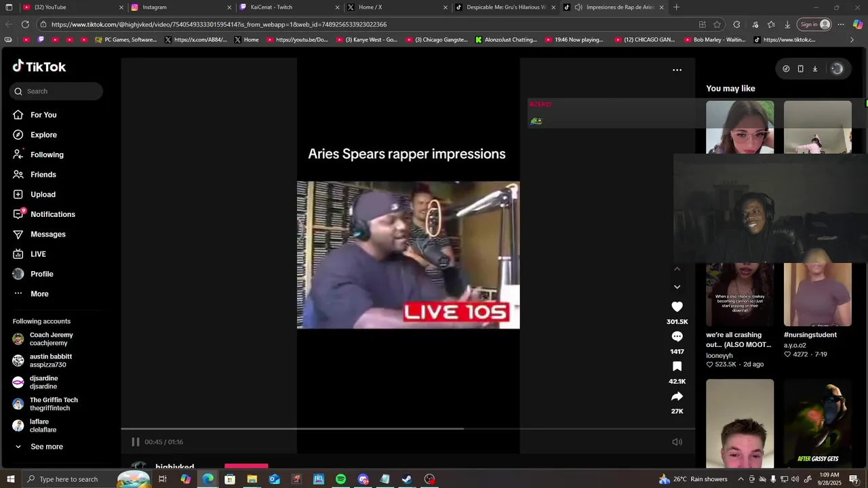Switch to the Instagram browser tab
The width and height of the screenshot is (868, 488).
pyautogui.click(x=181, y=7)
